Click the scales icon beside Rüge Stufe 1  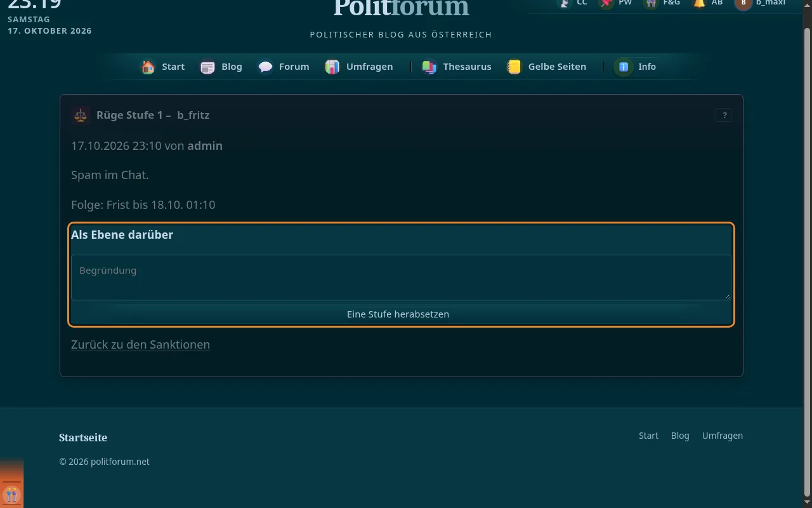(81, 115)
